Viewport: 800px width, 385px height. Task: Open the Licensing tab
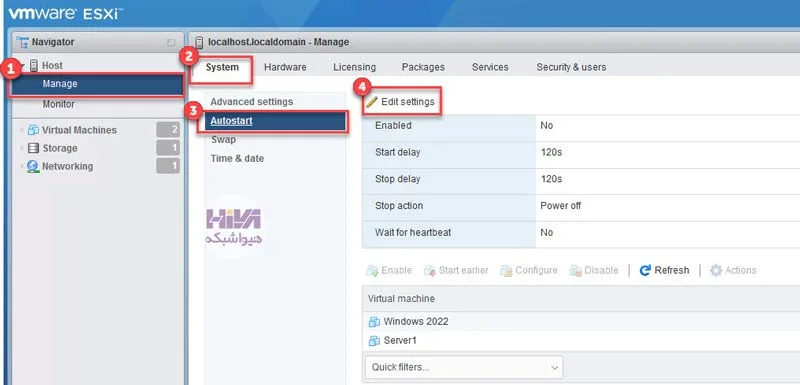click(x=355, y=67)
